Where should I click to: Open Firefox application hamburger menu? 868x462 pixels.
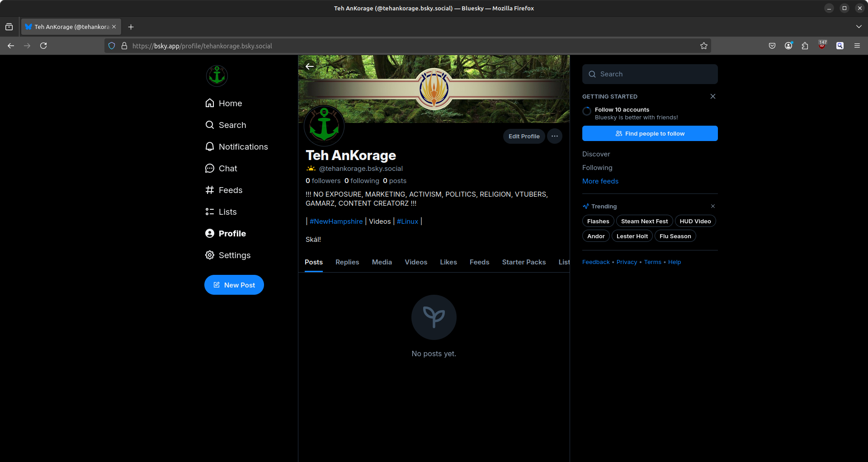pyautogui.click(x=857, y=46)
